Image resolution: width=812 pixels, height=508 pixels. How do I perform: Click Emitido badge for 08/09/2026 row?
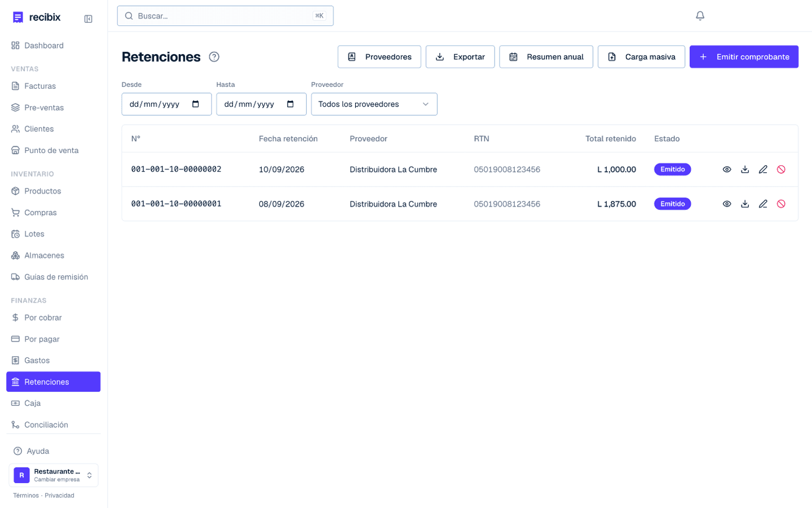click(x=673, y=204)
